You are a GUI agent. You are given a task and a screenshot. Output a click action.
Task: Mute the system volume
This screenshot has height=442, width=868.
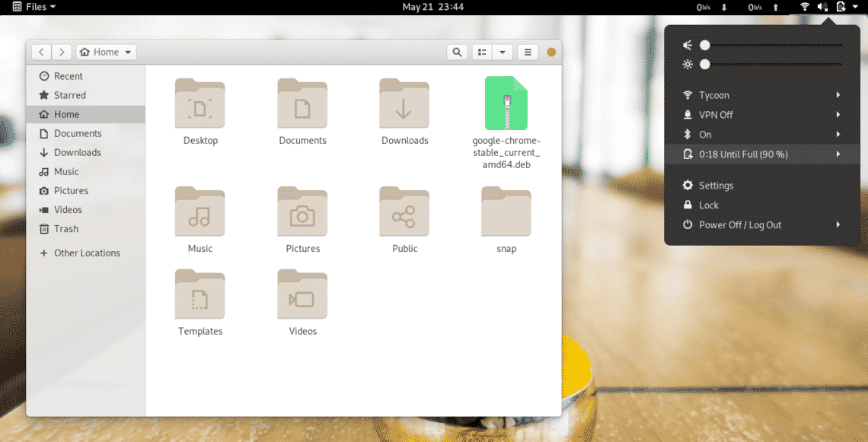[x=688, y=45]
